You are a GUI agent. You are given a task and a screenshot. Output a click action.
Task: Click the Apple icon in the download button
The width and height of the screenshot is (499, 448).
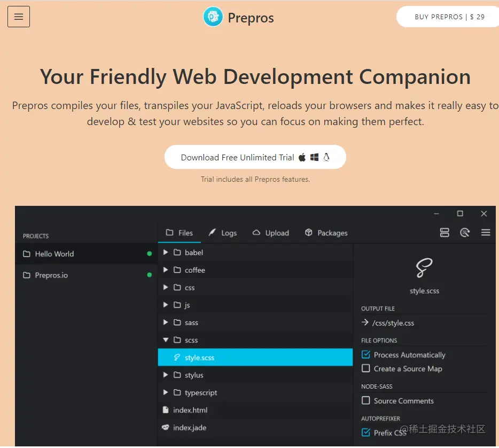(302, 157)
